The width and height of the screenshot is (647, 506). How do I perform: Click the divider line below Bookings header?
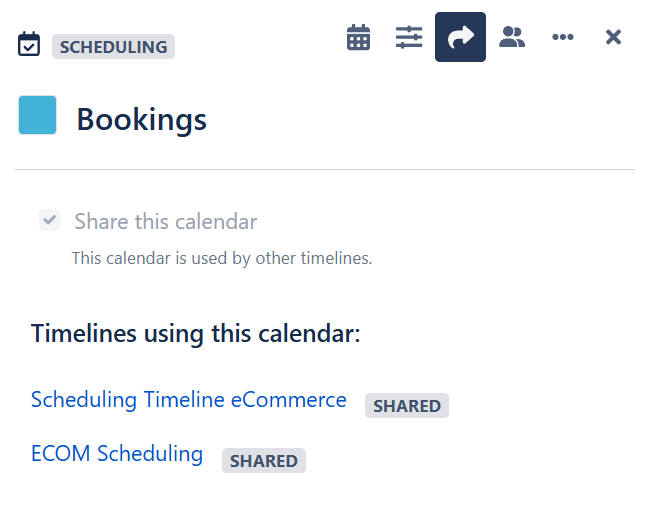tap(325, 170)
